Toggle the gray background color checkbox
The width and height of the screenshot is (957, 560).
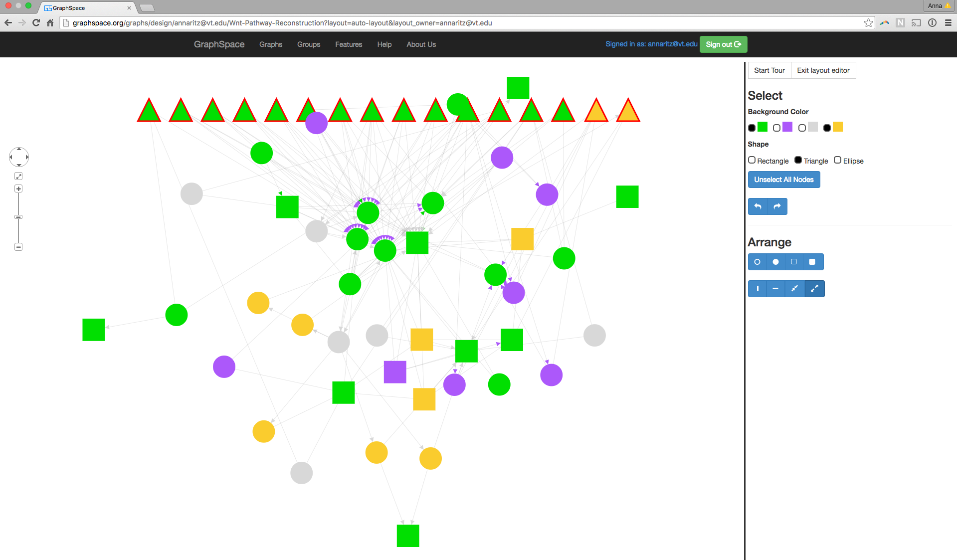coord(802,128)
